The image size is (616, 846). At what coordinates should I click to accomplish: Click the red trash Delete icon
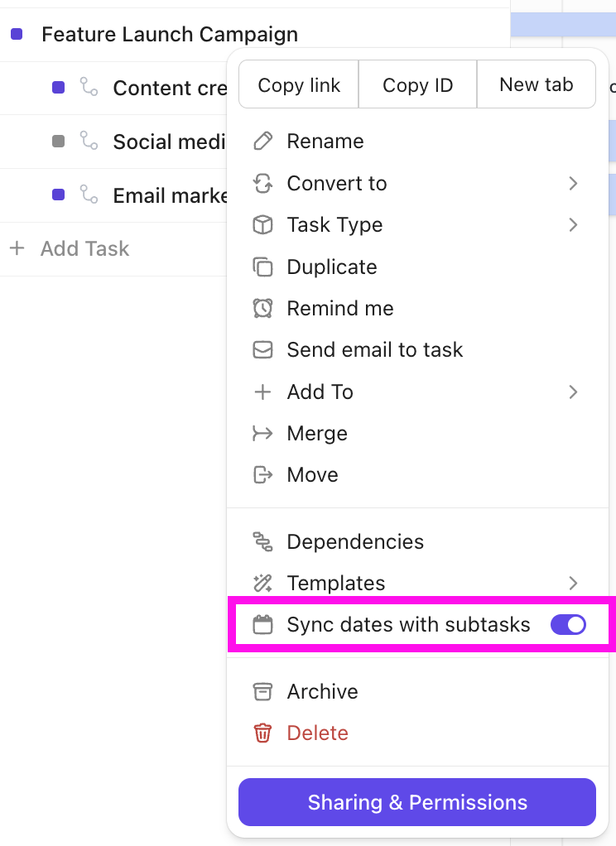[263, 733]
